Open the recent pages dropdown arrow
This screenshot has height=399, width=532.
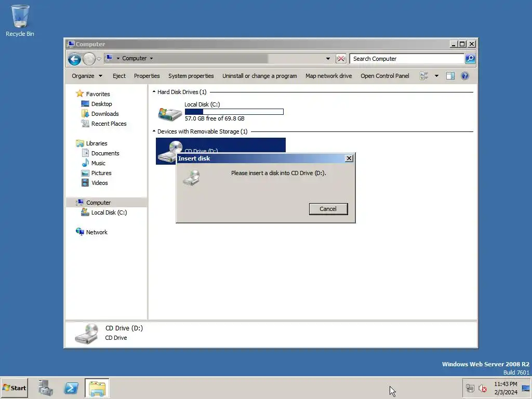(99, 59)
